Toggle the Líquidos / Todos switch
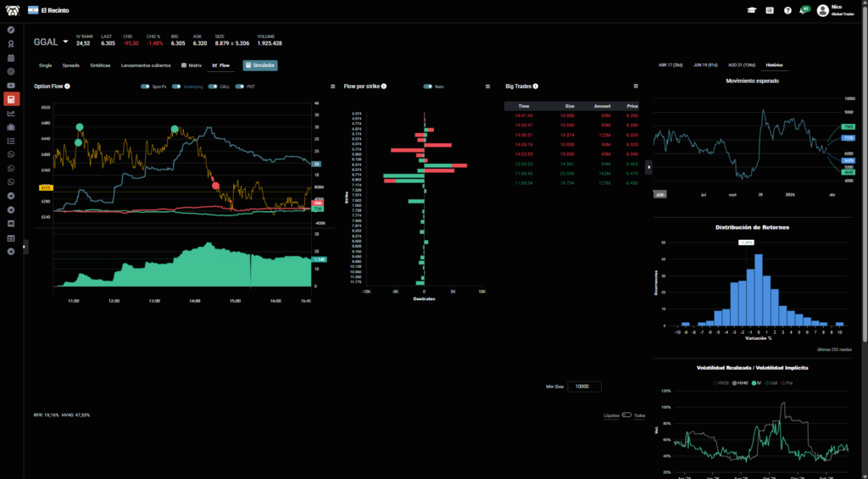868x479 pixels. click(626, 415)
